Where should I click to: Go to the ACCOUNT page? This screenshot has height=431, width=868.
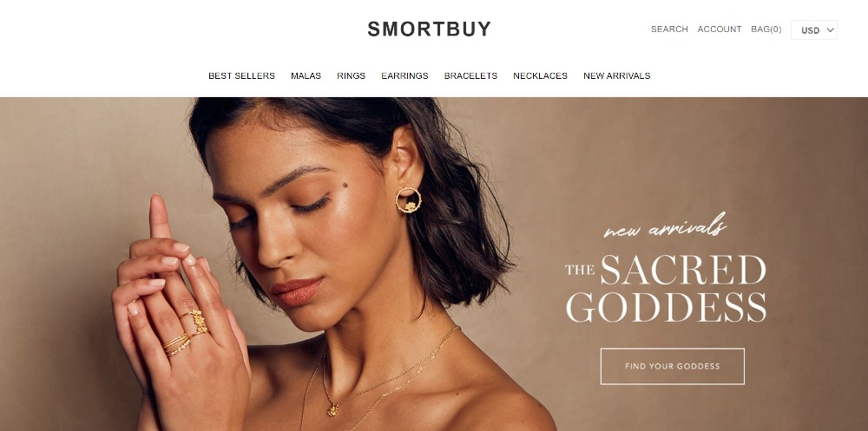[719, 29]
